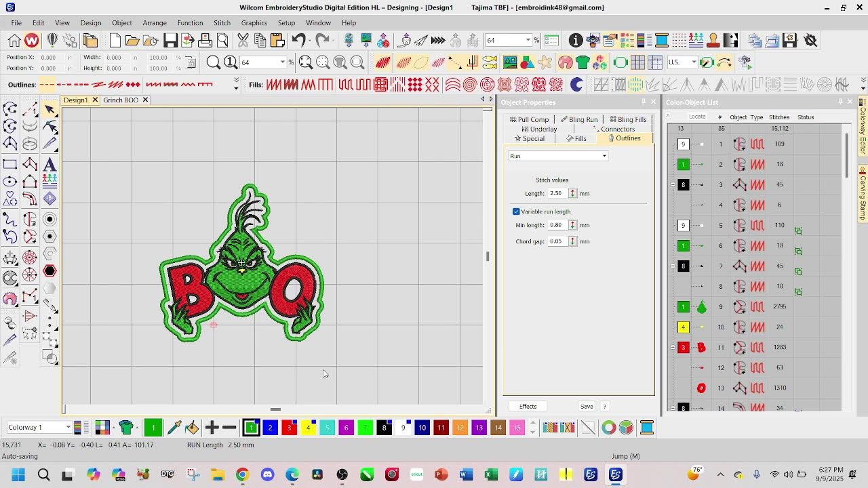The height and width of the screenshot is (488, 868).
Task: Toggle the grid display icon
Action: [x=637, y=62]
